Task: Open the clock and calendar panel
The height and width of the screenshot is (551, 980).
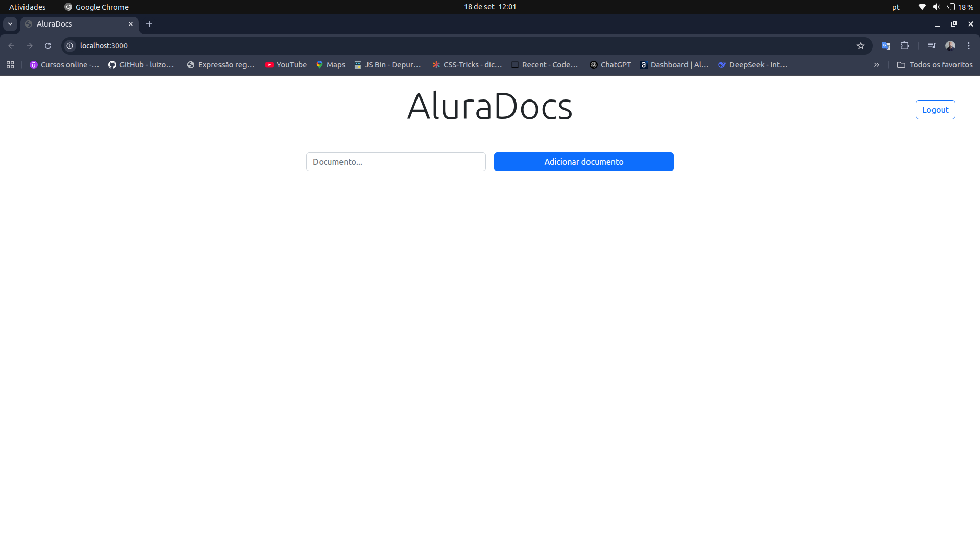Action: pos(490,7)
